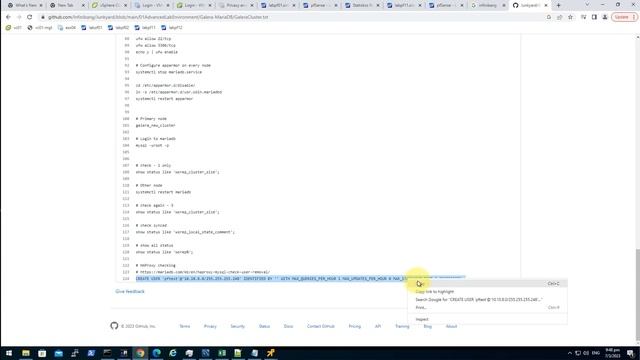Image resolution: width=640 pixels, height=360 pixels.
Task: Click the code line systemctl restart apparmor
Action: pyautogui.click(x=164, y=99)
